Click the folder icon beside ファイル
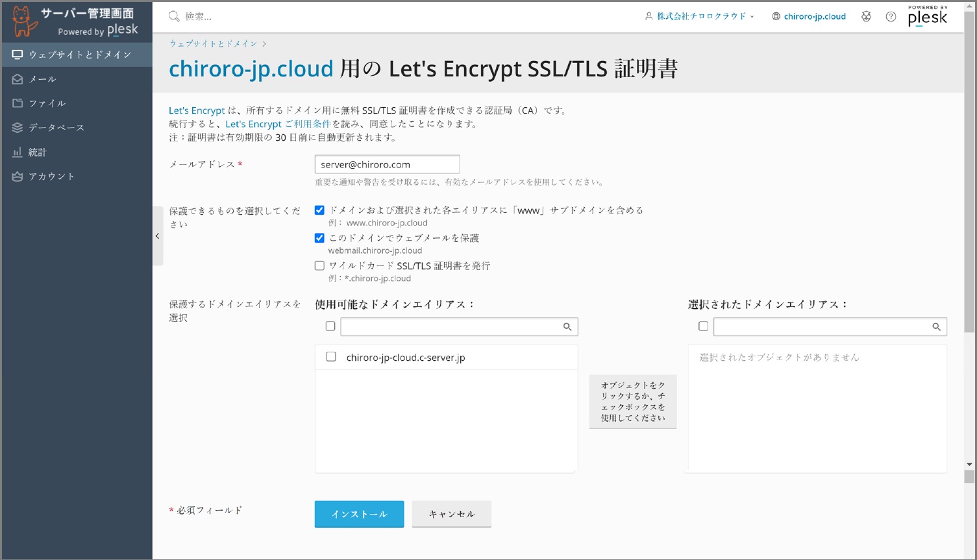The image size is (977, 560). click(18, 103)
